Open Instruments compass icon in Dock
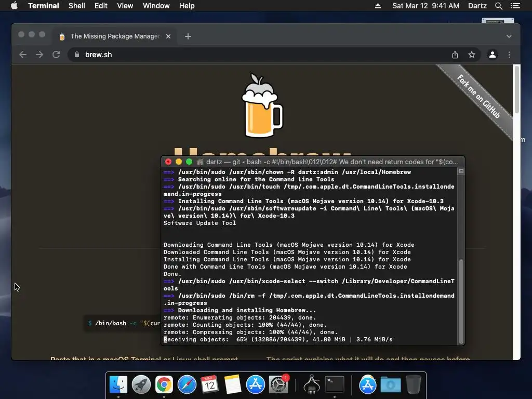Screen dimensions: 532x399 point(312,384)
